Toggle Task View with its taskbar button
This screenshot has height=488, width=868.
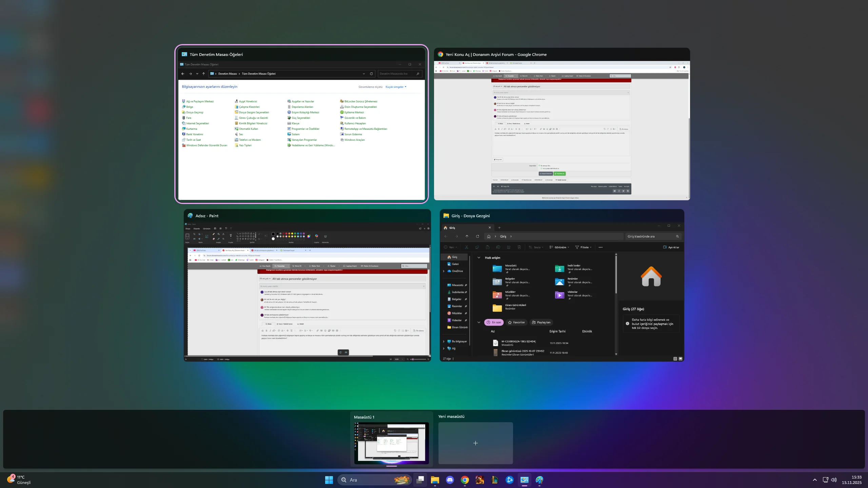point(420,480)
